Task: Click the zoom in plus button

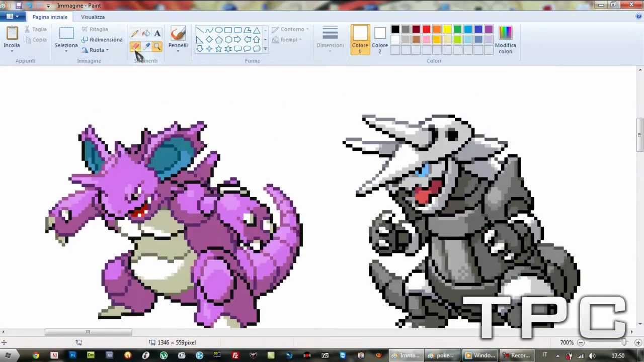Action: pyautogui.click(x=638, y=342)
